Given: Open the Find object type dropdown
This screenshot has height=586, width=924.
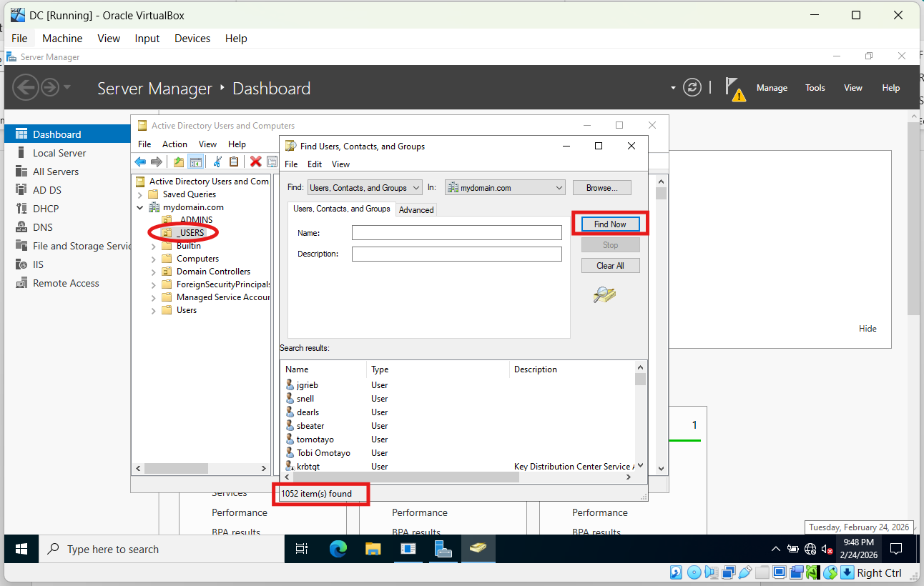Looking at the screenshot, I should 366,188.
